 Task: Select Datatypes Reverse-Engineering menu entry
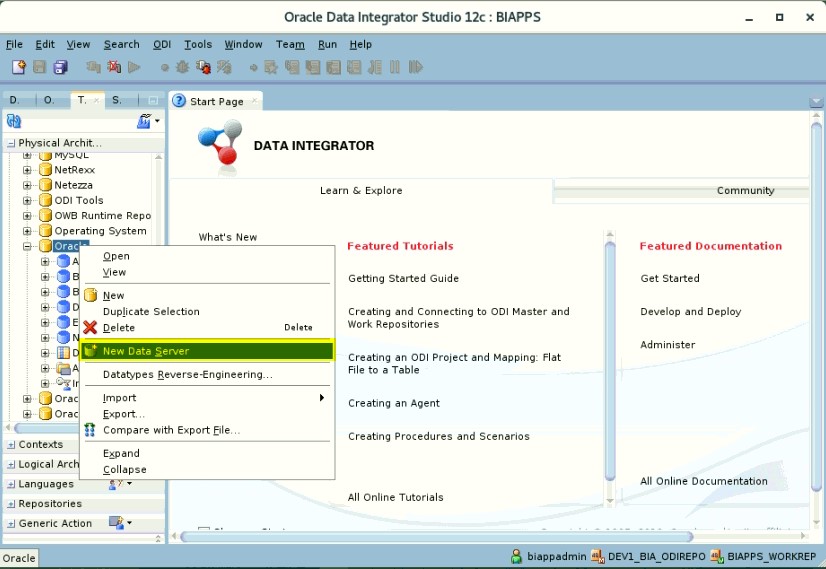[208, 375]
